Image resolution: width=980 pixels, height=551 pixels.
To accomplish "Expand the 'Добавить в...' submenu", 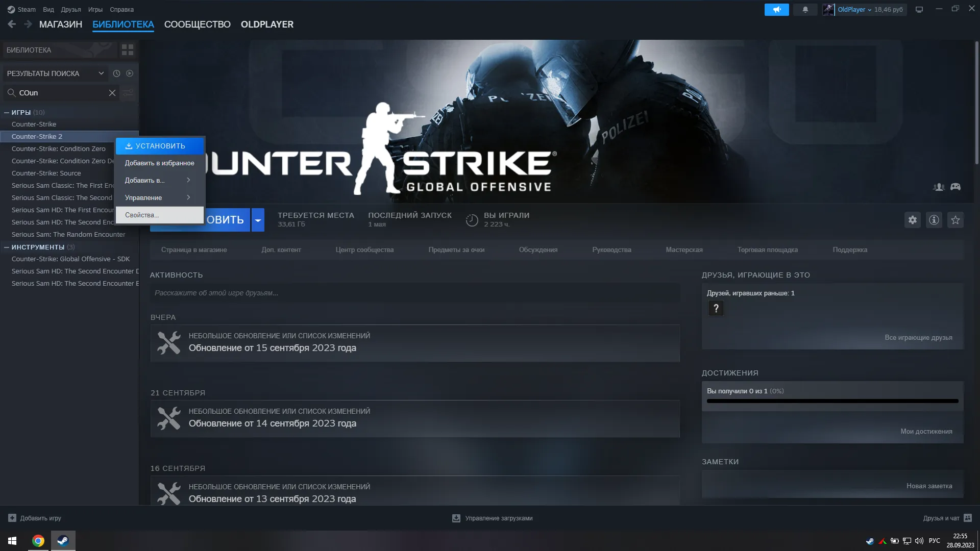I will [x=159, y=180].
